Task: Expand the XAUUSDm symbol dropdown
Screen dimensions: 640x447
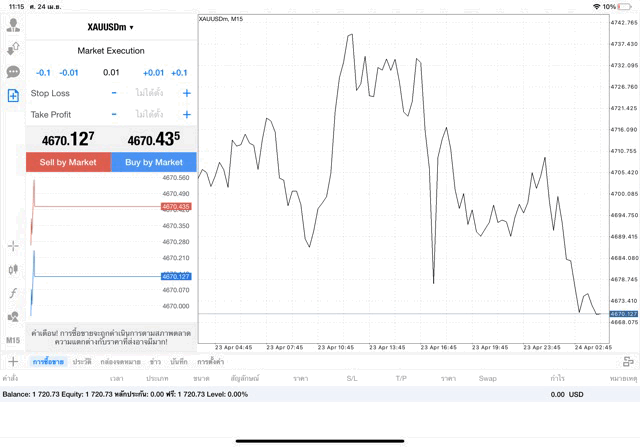Action: (110, 27)
